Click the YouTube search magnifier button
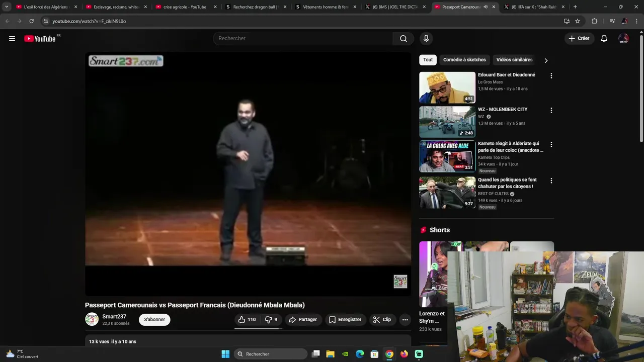The width and height of the screenshot is (644, 362). coord(404,39)
